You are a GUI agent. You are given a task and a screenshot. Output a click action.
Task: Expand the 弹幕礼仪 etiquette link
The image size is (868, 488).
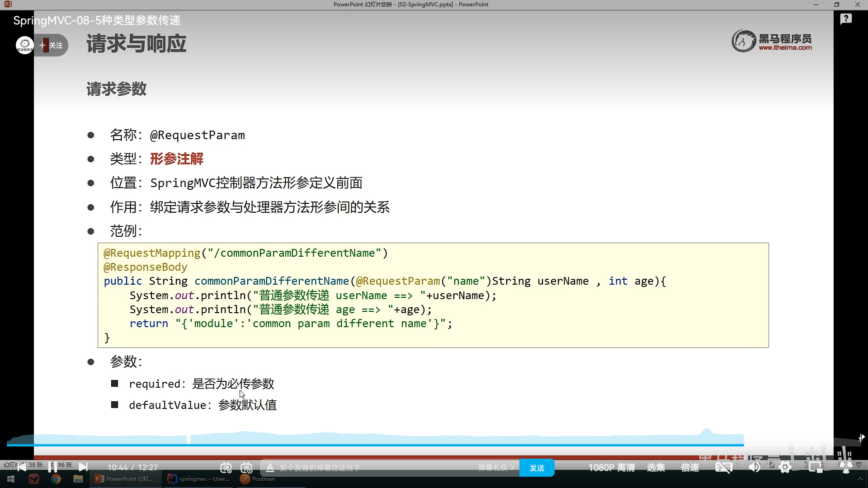click(496, 468)
